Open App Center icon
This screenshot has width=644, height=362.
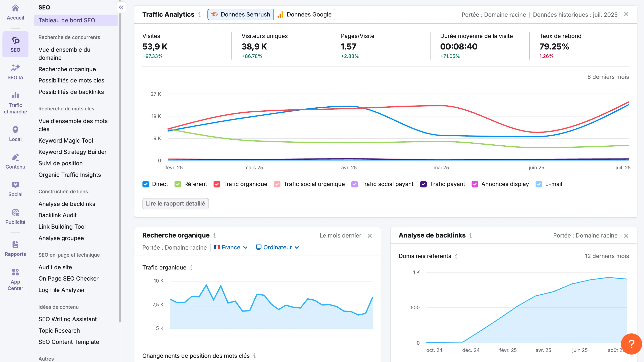point(15,272)
